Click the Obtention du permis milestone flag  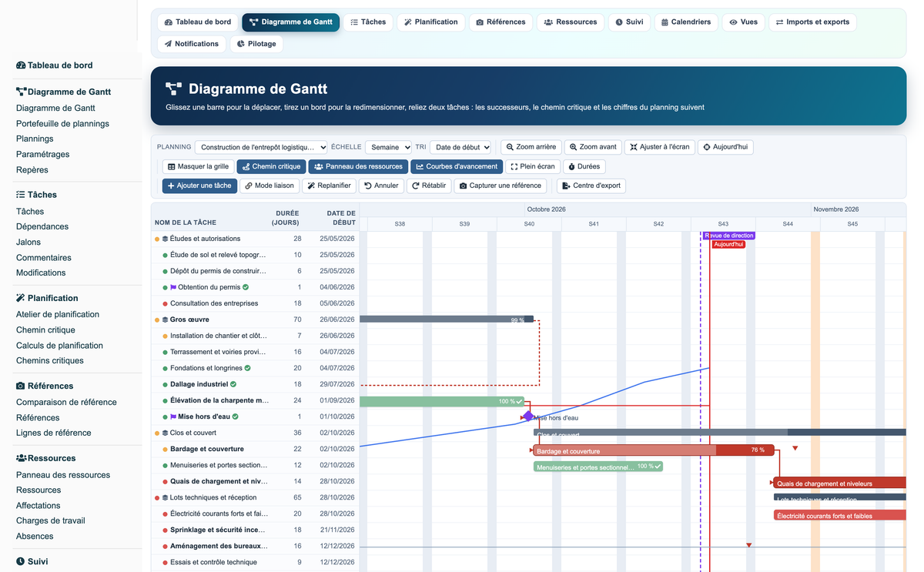(173, 287)
